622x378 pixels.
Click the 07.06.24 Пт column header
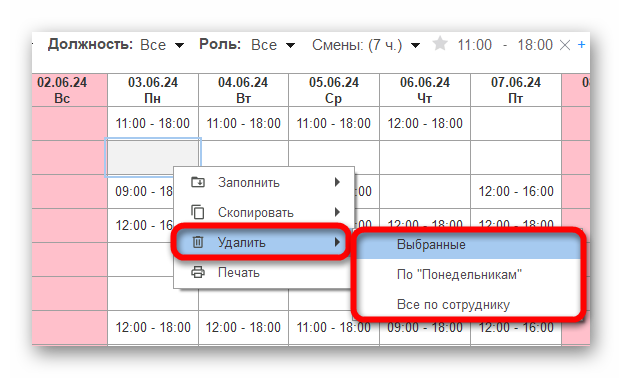coord(516,90)
